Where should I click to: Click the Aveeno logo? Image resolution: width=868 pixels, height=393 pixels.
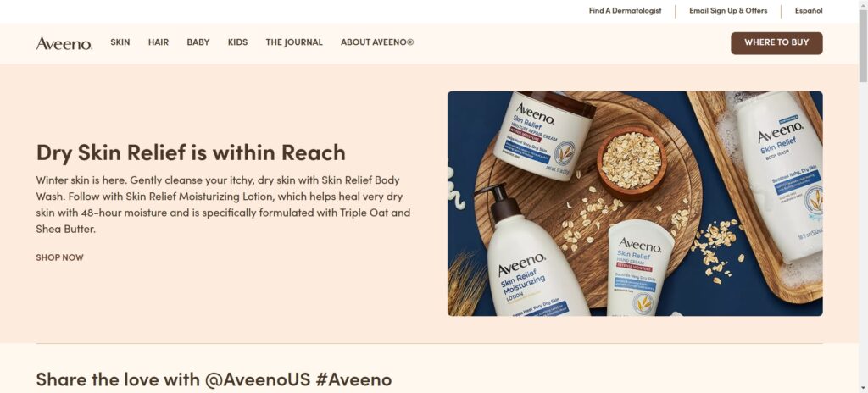coord(64,43)
